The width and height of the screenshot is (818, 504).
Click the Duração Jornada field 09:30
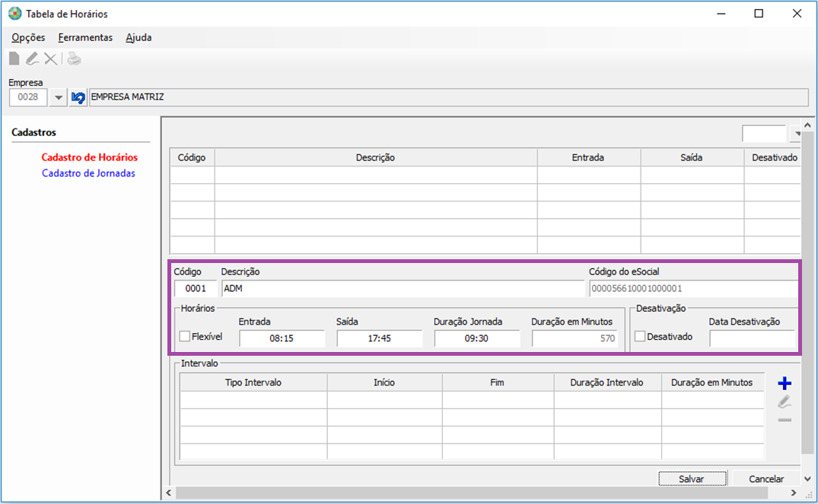click(477, 338)
